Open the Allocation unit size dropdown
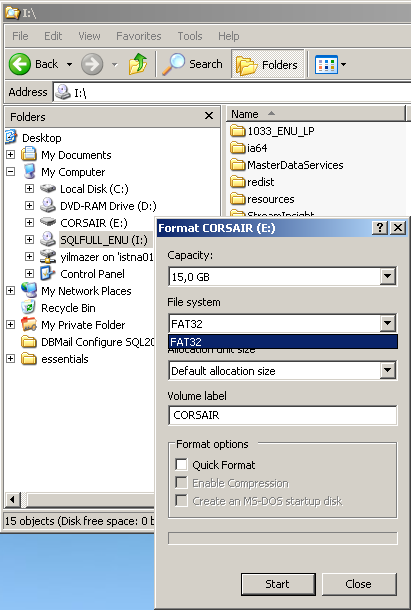This screenshot has width=411, height=610. (x=387, y=370)
